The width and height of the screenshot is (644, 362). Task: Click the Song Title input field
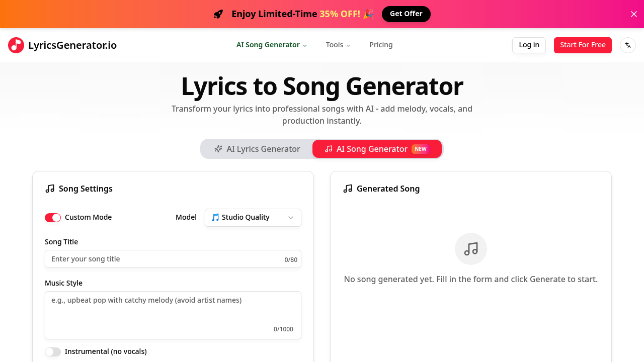[x=173, y=259]
